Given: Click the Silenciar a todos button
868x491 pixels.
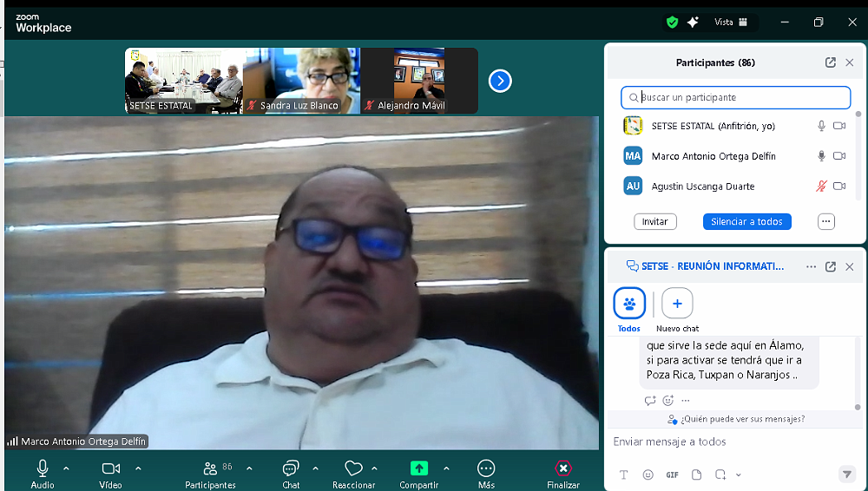Looking at the screenshot, I should pyautogui.click(x=746, y=222).
